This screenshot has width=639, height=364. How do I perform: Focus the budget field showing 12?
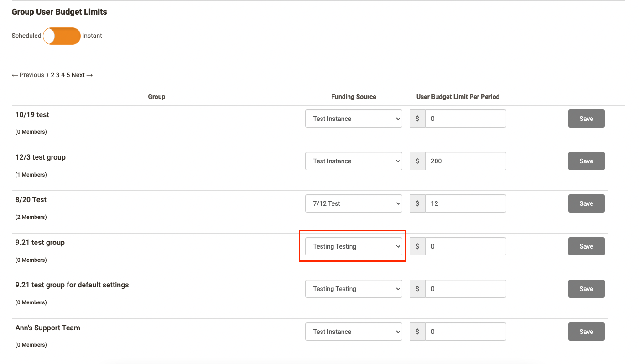click(465, 203)
